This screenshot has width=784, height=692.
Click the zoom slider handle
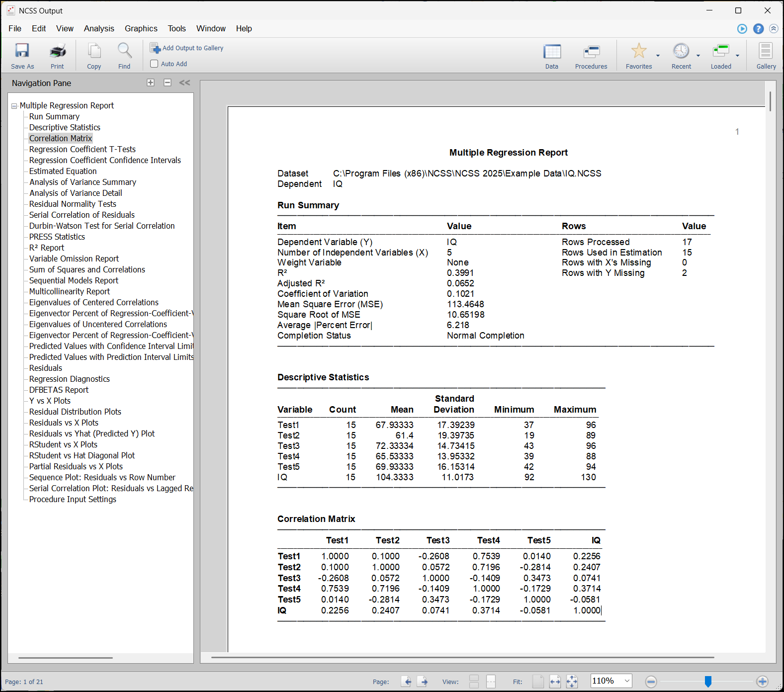coord(708,681)
